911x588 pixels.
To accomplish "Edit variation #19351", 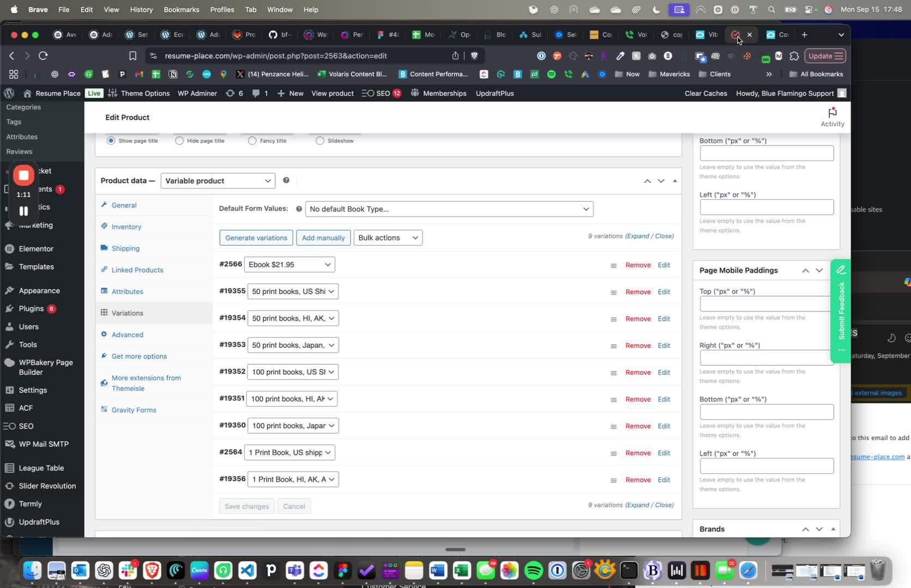I will pos(664,400).
